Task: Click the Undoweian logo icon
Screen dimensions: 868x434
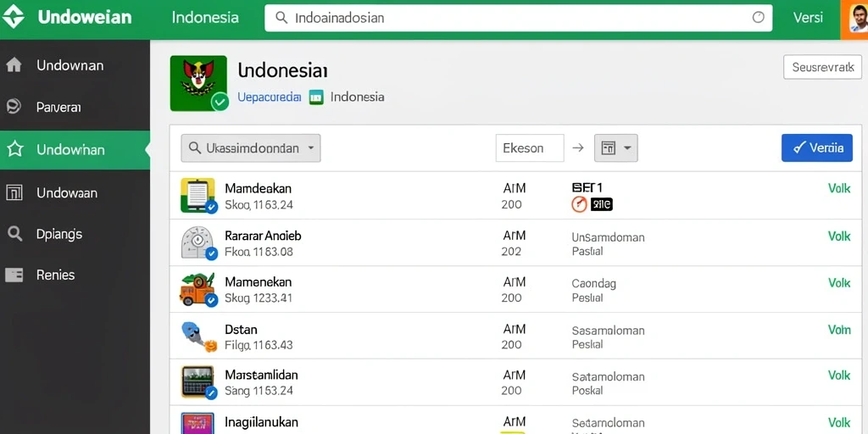Action: (14, 17)
